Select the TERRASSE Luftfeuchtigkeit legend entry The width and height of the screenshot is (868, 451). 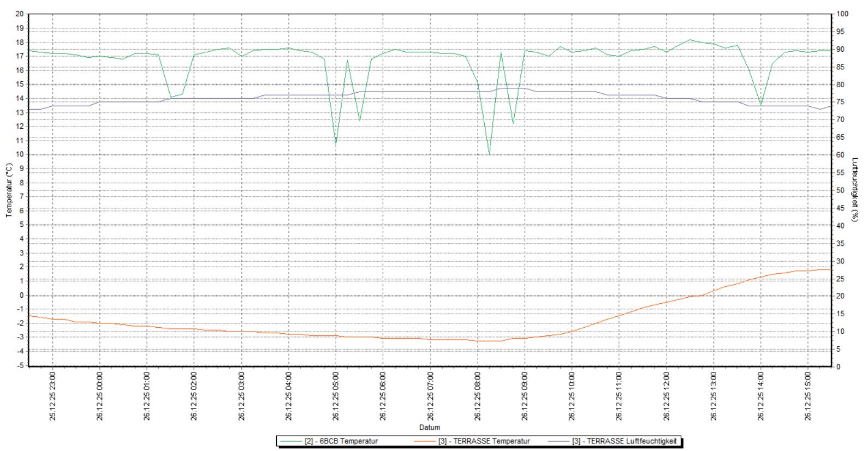click(x=627, y=441)
